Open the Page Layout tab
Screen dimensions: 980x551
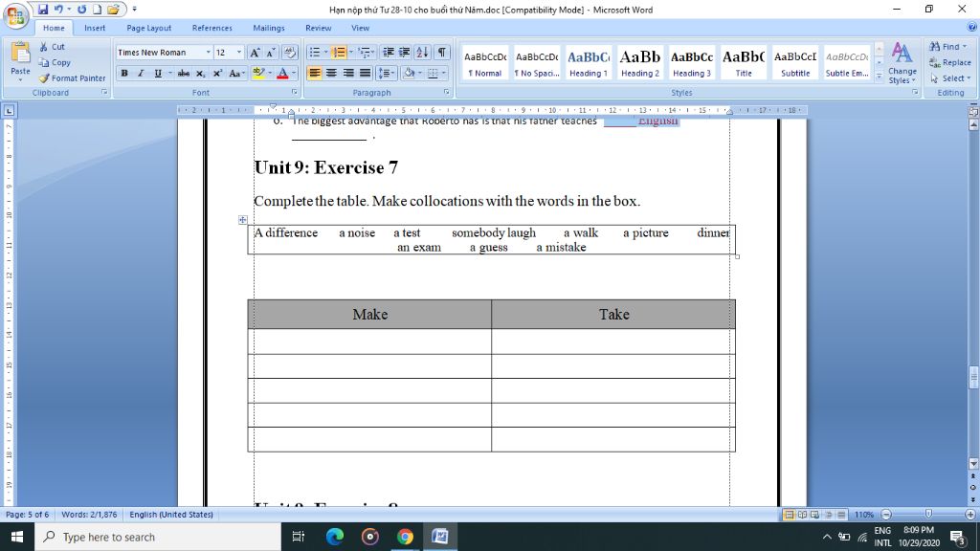click(x=148, y=28)
